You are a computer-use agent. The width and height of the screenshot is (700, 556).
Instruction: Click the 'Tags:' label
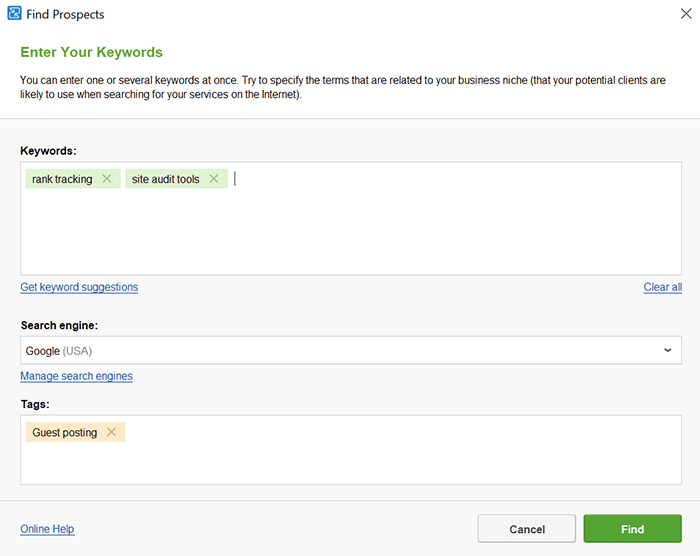pyautogui.click(x=35, y=404)
